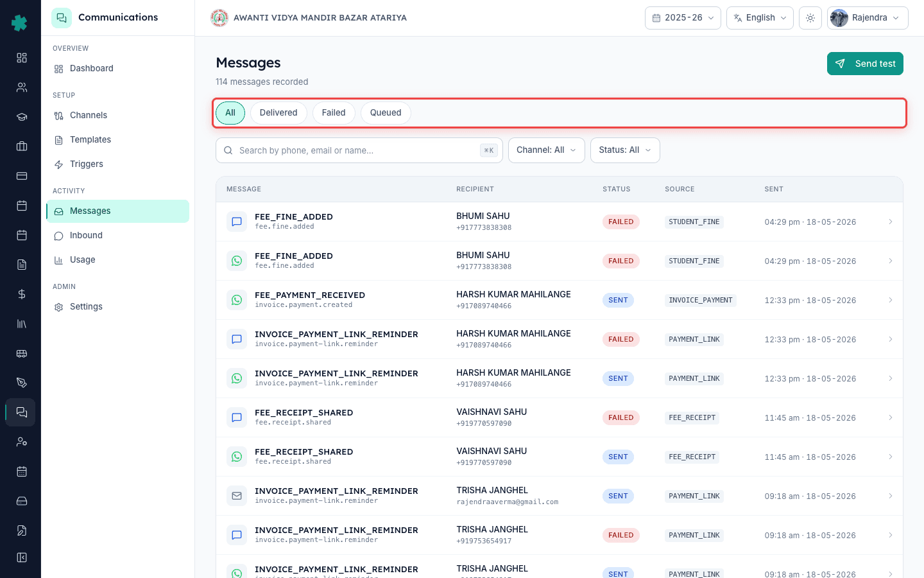Open the active communications chat icon in rail

[x=22, y=412]
